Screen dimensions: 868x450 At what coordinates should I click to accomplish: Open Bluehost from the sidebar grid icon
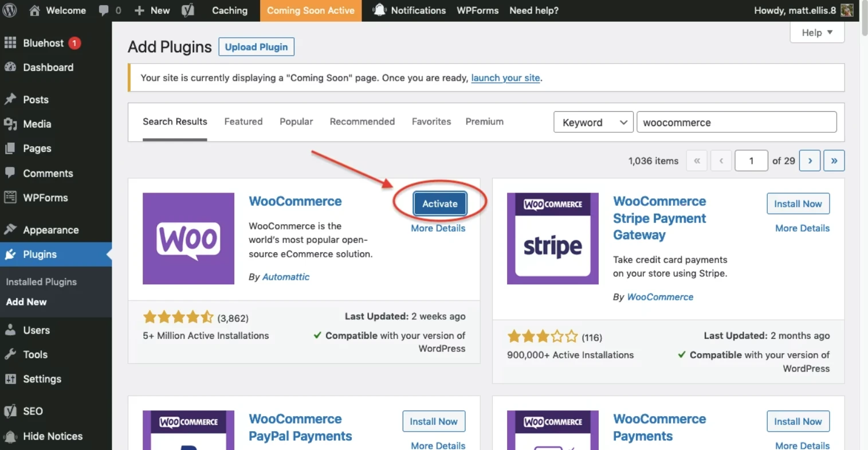[10, 43]
